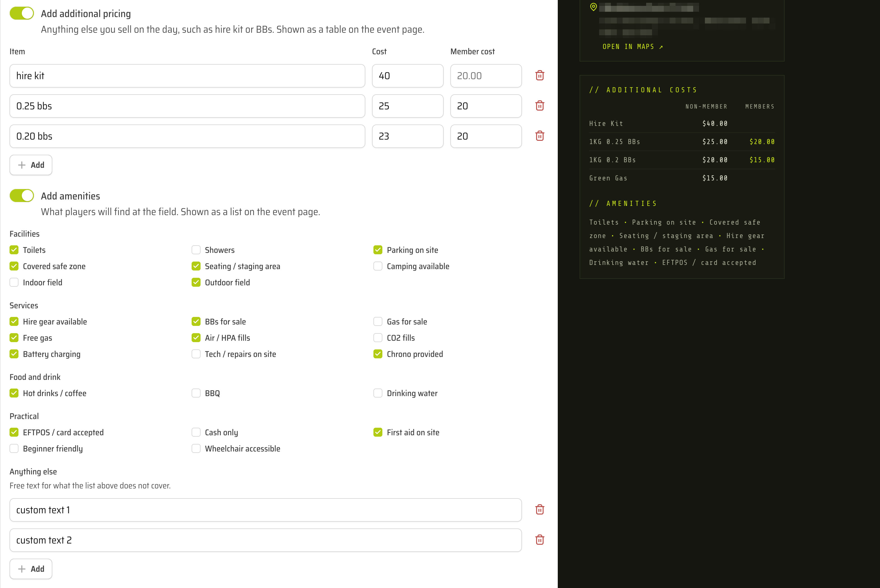Uncheck First aid on site
The height and width of the screenshot is (588, 880).
(x=378, y=432)
